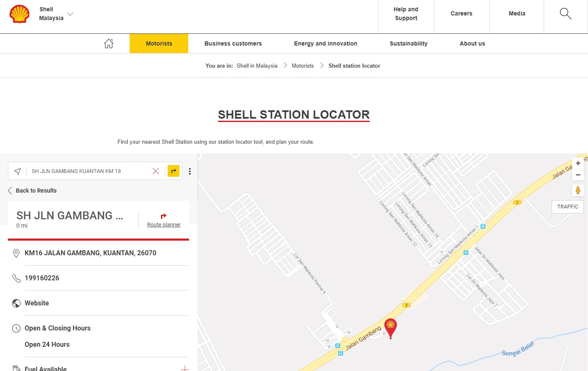Open the three-dot options menu beside search
Viewport: 588px width, 371px height.
(x=190, y=171)
